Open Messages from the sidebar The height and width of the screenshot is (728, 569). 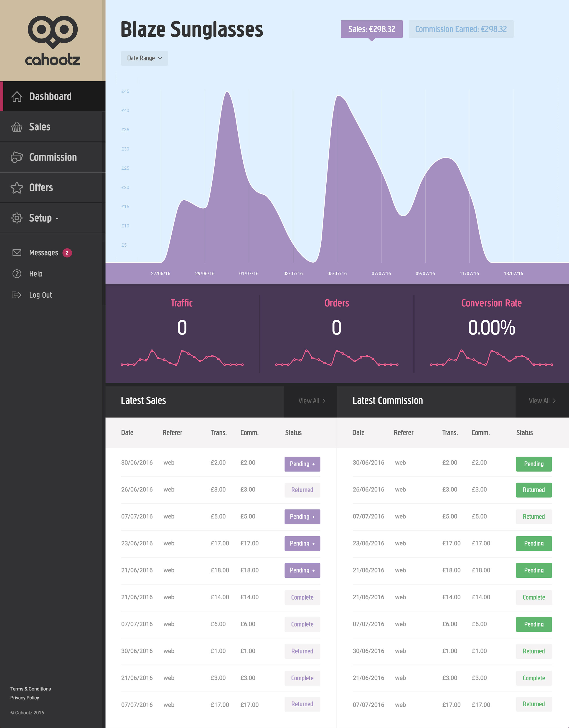pyautogui.click(x=44, y=253)
